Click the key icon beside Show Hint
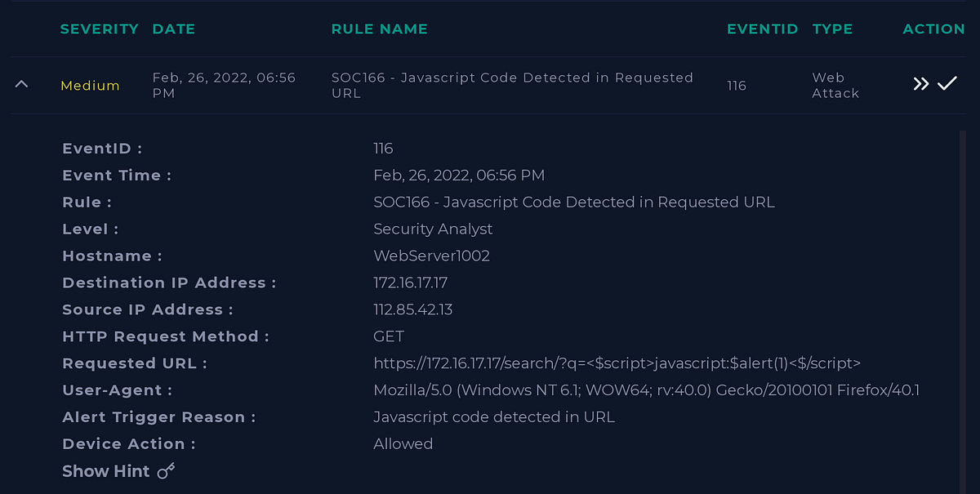 pyautogui.click(x=167, y=471)
